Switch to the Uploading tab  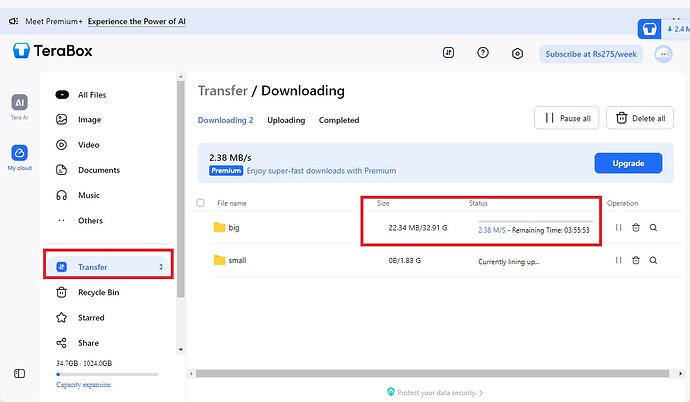[286, 120]
